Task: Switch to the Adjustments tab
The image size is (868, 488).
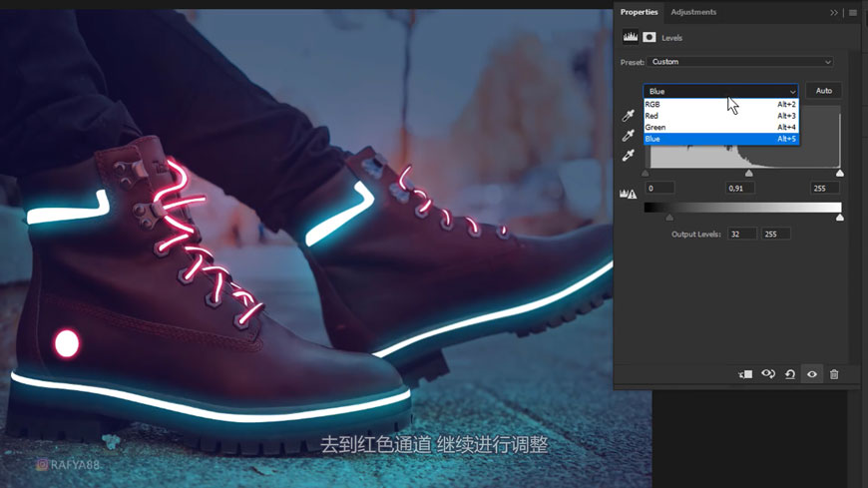Action: pos(693,12)
